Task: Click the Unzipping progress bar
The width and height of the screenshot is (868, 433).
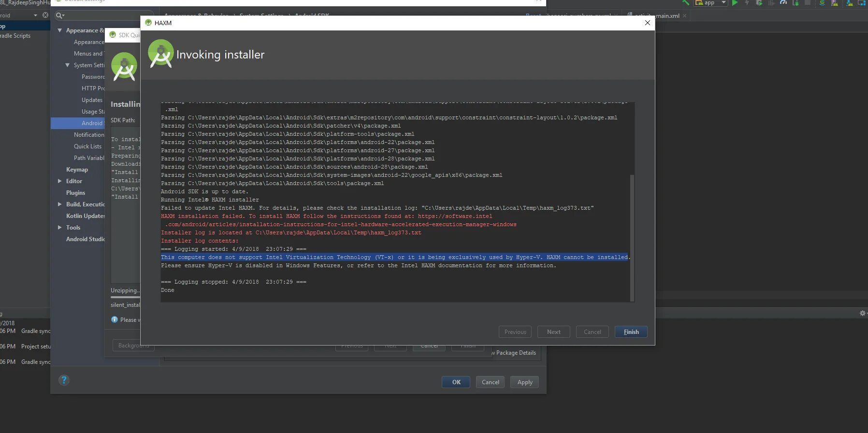Action: [125, 297]
